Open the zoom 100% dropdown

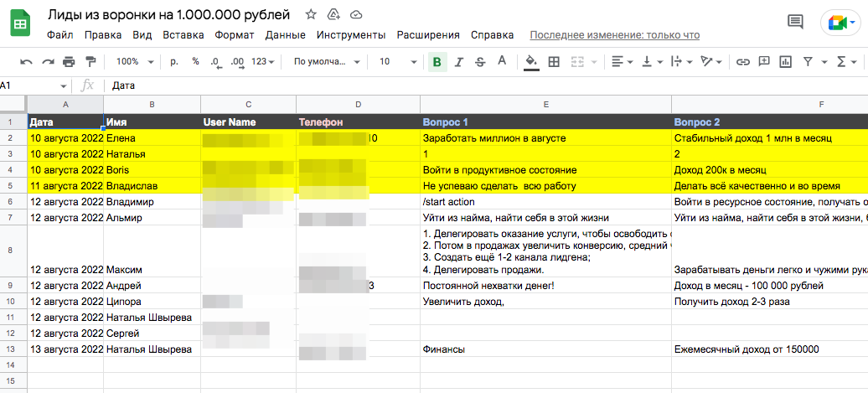[x=135, y=61]
